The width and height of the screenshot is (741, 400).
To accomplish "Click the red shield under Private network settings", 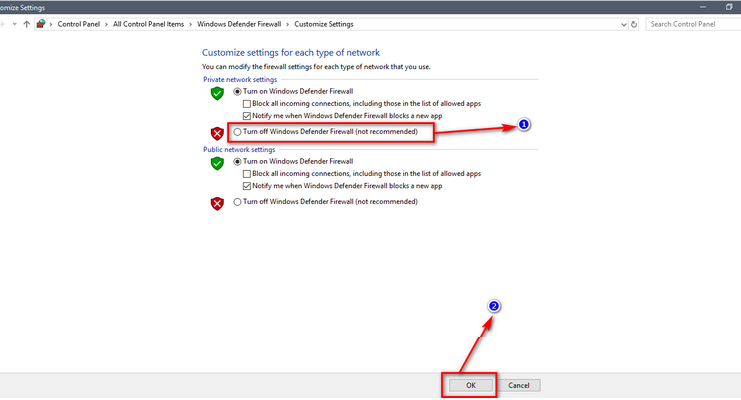I will [x=217, y=133].
